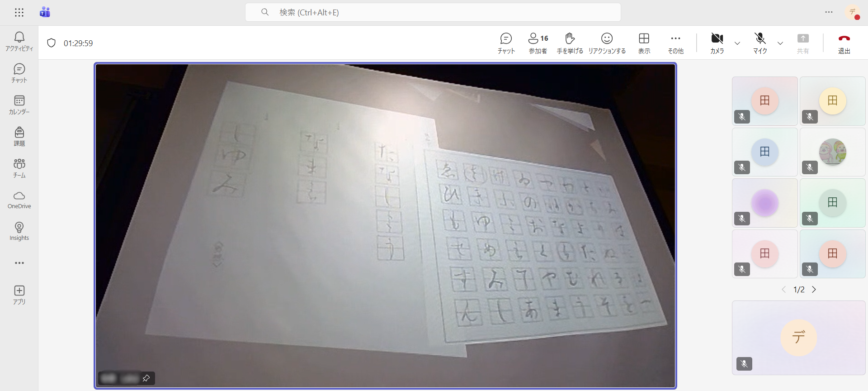
Task: Open the Insights app in sidebar
Action: (x=19, y=231)
